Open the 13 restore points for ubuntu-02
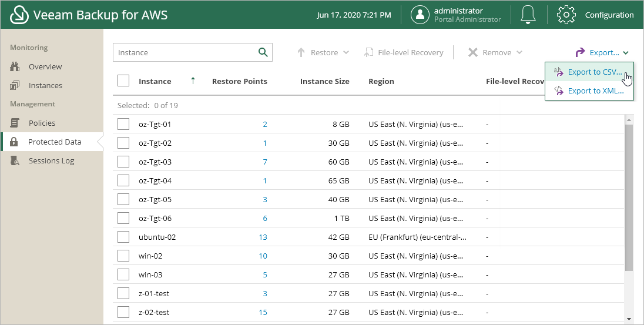Viewport: 644px width, 325px height. coord(263,237)
